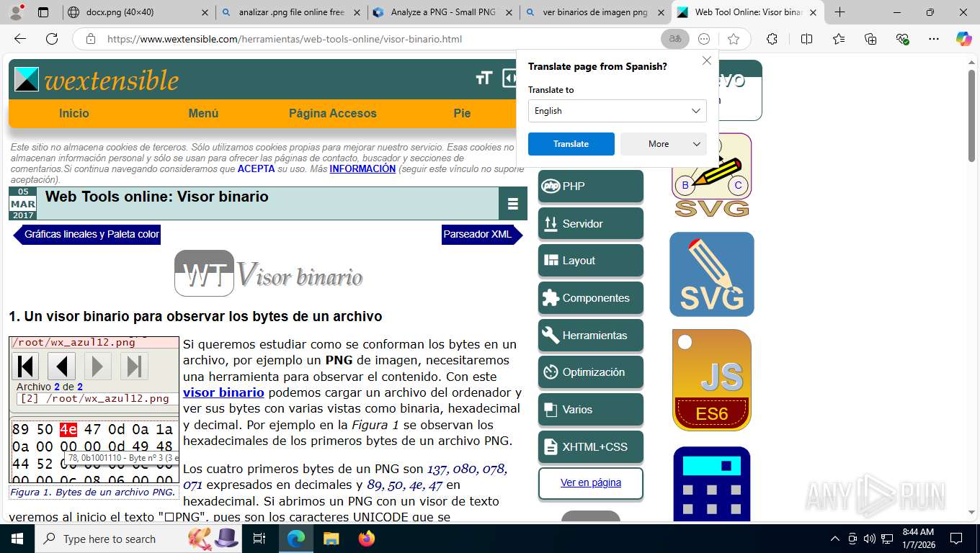Image resolution: width=980 pixels, height=553 pixels.
Task: Click the translate icon in the address bar
Action: click(x=675, y=39)
